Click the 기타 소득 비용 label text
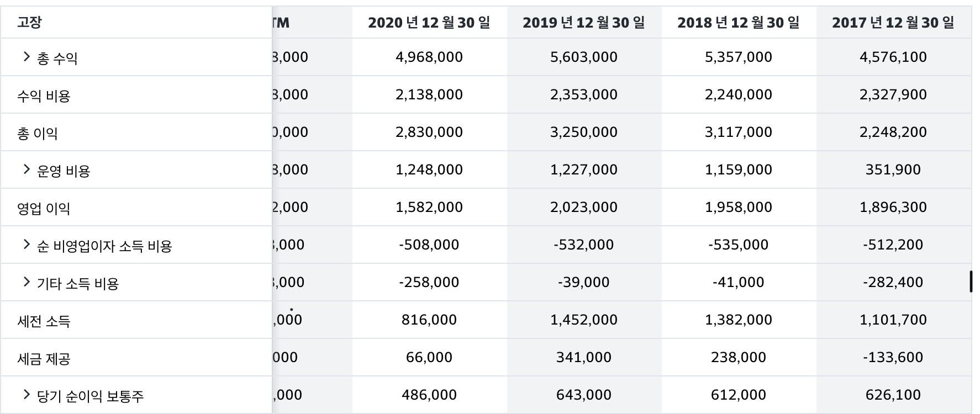 [78, 284]
